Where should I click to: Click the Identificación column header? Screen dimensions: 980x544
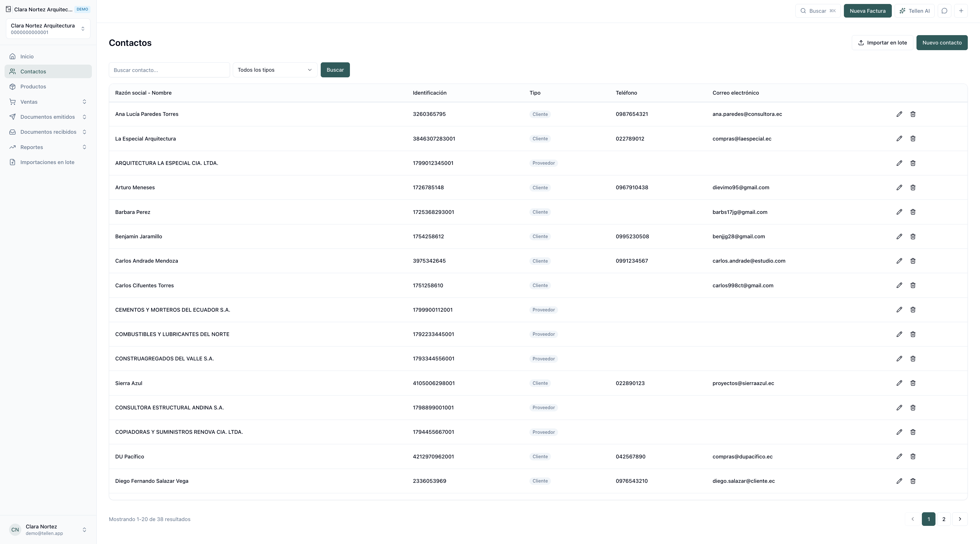[430, 93]
